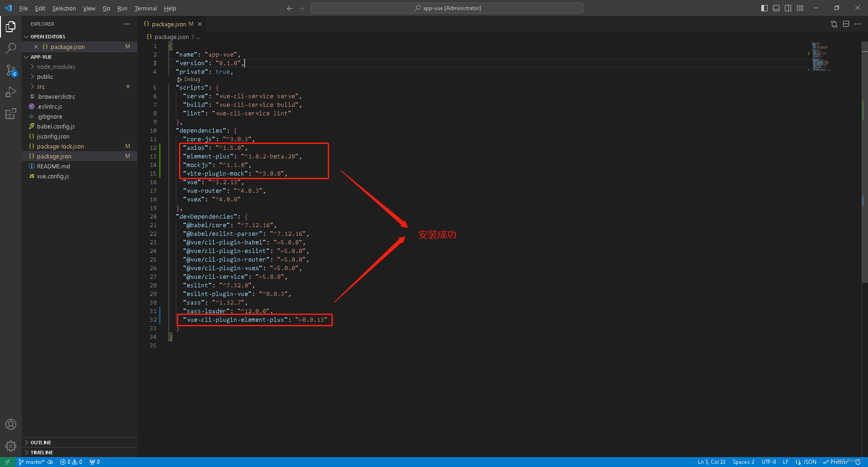The width and height of the screenshot is (868, 467).
Task: Open Customize Layout icon
Action: click(x=800, y=8)
